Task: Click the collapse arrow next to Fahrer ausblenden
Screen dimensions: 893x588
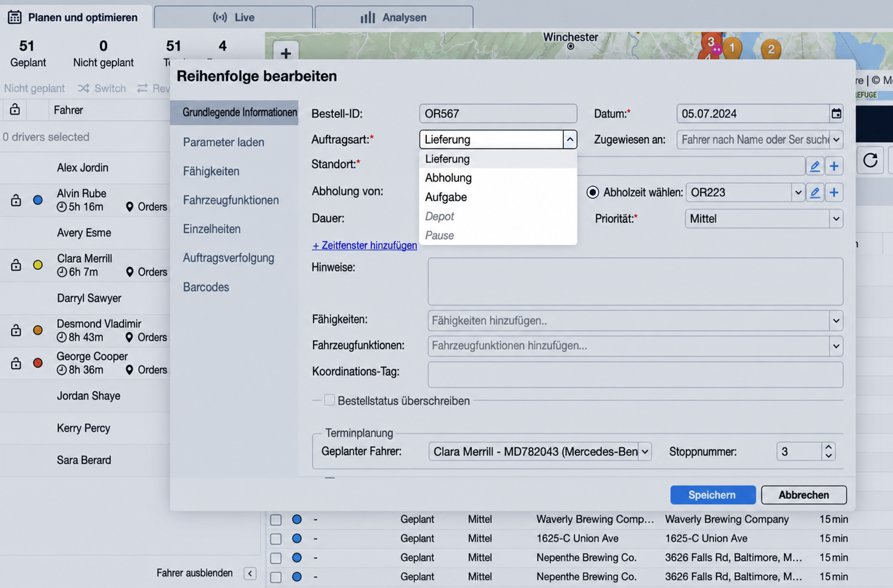Action: [x=250, y=573]
